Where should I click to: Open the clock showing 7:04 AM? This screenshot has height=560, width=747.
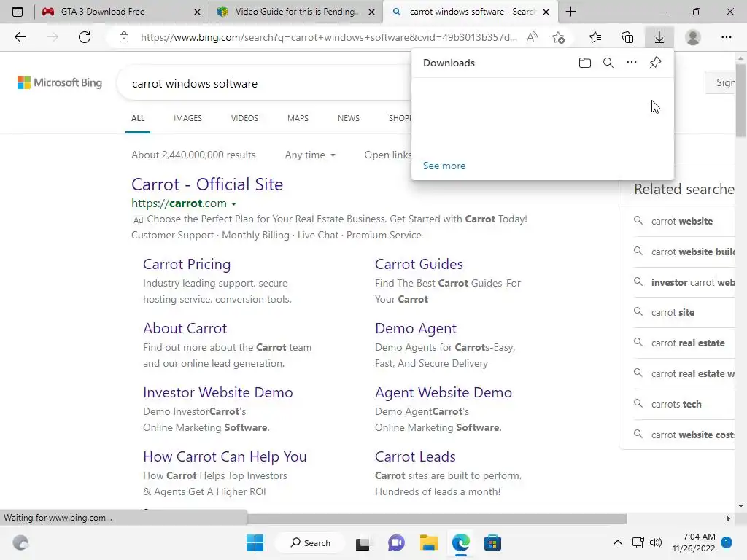[694, 542]
